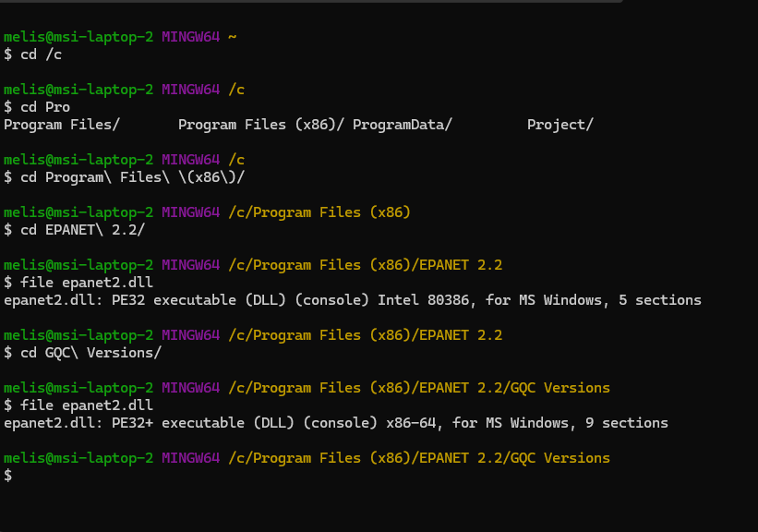Click the 'Program Files (x86)/' completion suggestion
758x532 pixels.
[x=261, y=125]
